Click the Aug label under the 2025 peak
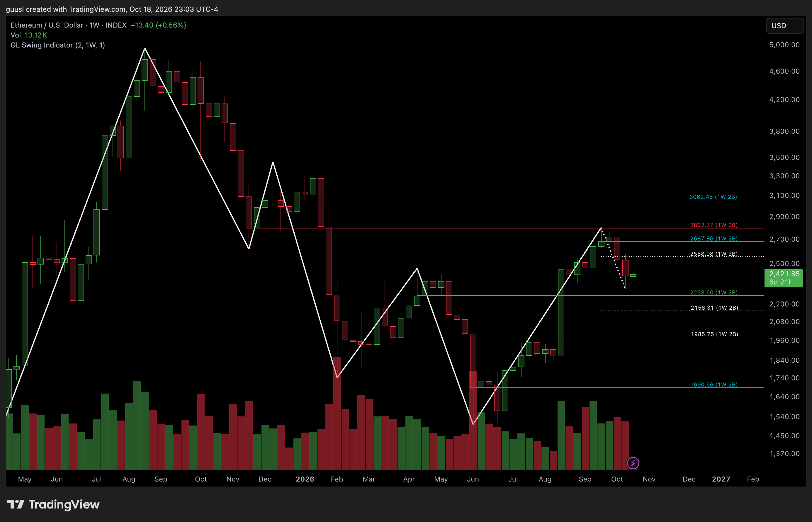The width and height of the screenshot is (812, 522). (129, 479)
